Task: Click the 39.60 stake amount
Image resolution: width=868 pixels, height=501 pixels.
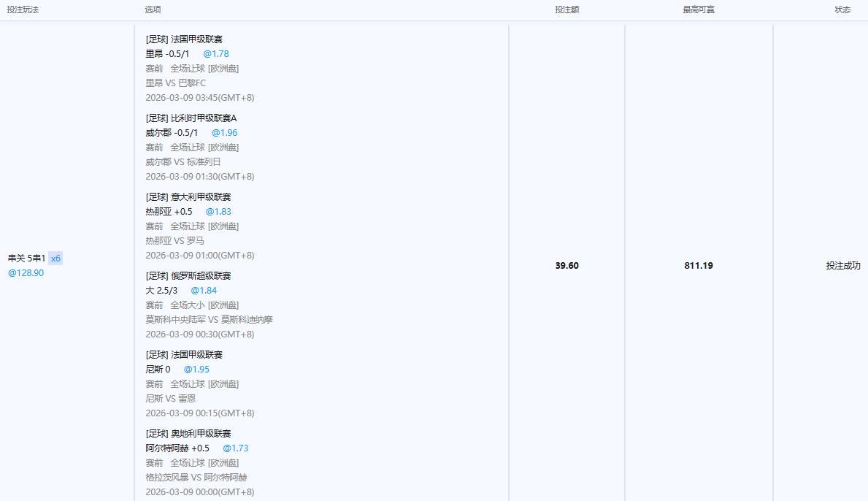Action: 566,266
